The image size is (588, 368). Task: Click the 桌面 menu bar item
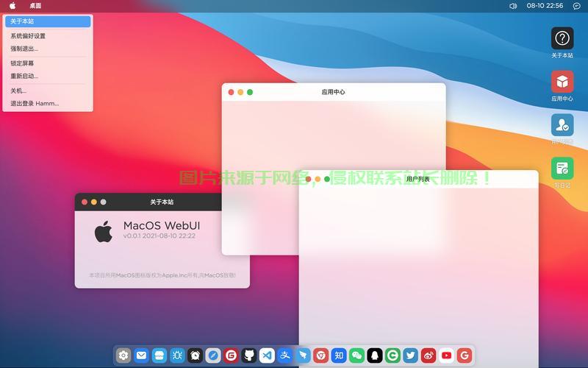click(35, 6)
